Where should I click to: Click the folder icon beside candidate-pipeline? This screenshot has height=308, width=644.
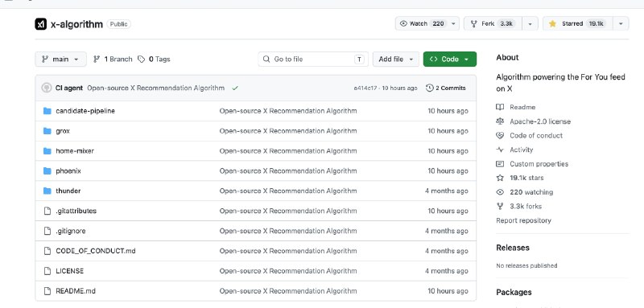point(47,111)
